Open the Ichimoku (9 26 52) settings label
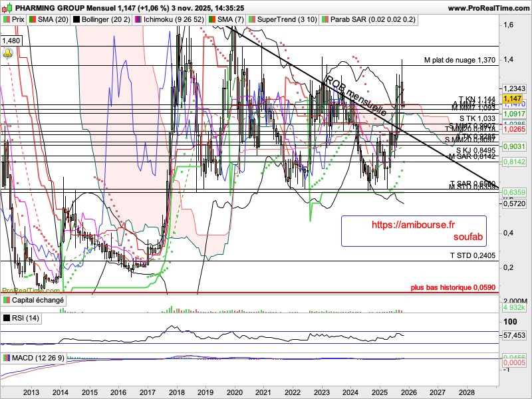 tap(173, 20)
